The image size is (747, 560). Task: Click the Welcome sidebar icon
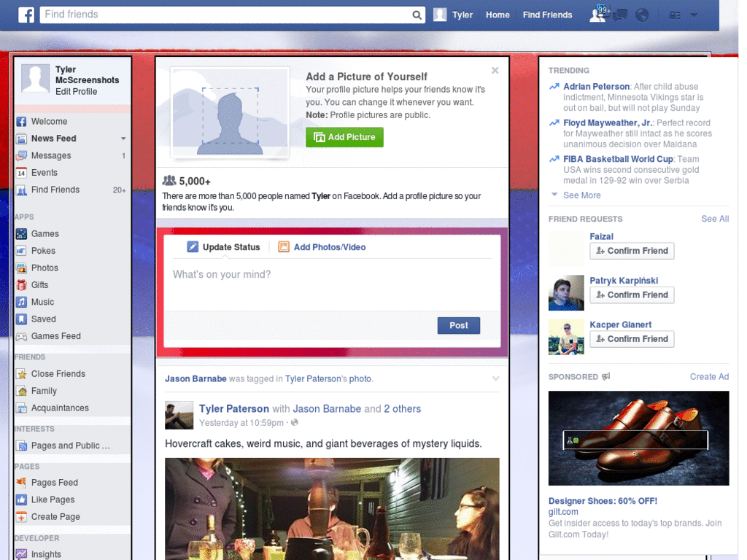coord(21,122)
